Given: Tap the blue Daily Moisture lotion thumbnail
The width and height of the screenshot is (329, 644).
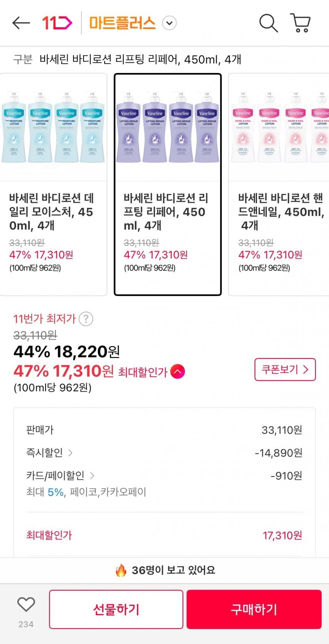Looking at the screenshot, I should pyautogui.click(x=53, y=127).
